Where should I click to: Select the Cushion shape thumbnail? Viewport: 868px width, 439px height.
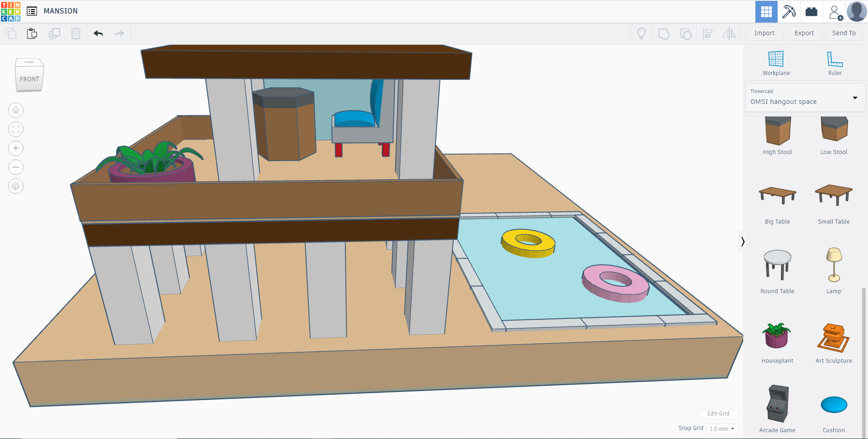coord(833,405)
